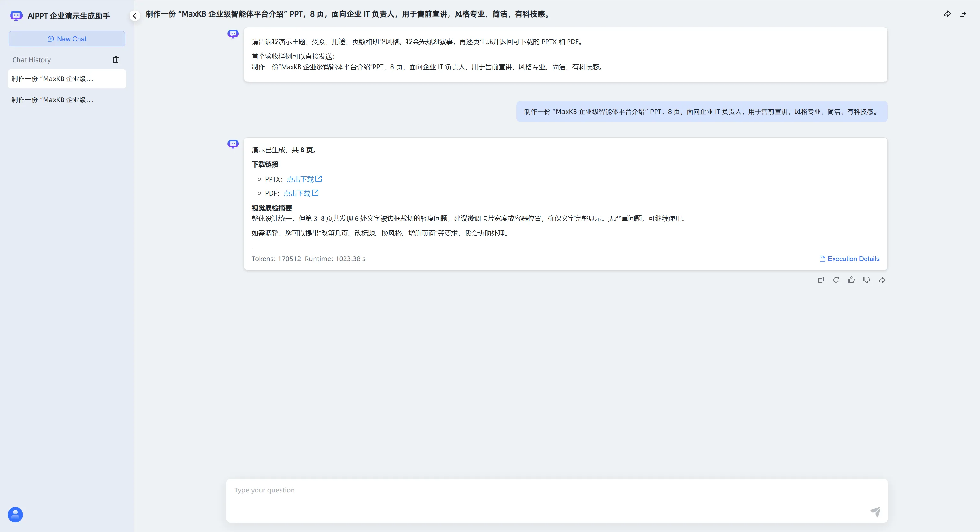This screenshot has height=532, width=980.
Task: Click the conversation title in the header
Action: (x=348, y=14)
